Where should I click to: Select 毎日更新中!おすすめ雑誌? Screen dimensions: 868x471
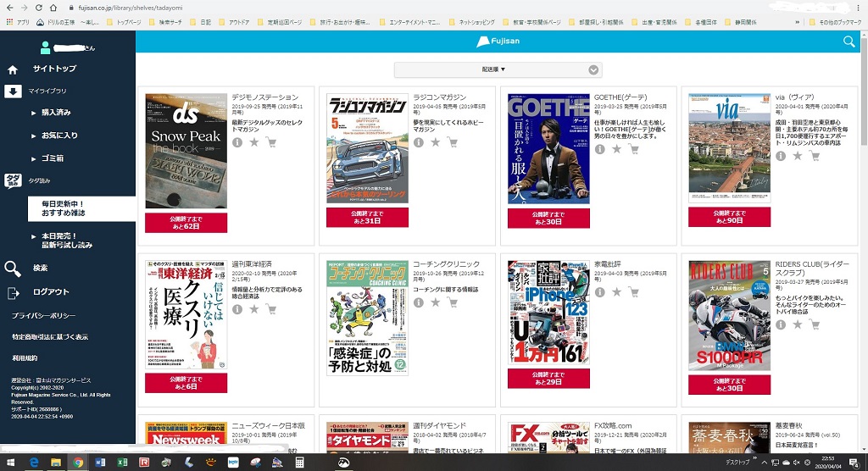[81, 208]
